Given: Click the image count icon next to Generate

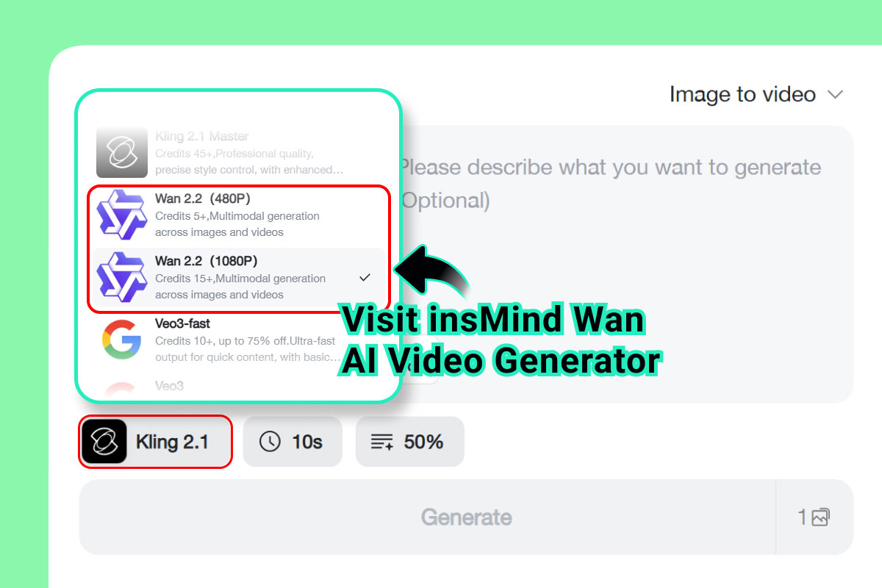Looking at the screenshot, I should coord(821,517).
